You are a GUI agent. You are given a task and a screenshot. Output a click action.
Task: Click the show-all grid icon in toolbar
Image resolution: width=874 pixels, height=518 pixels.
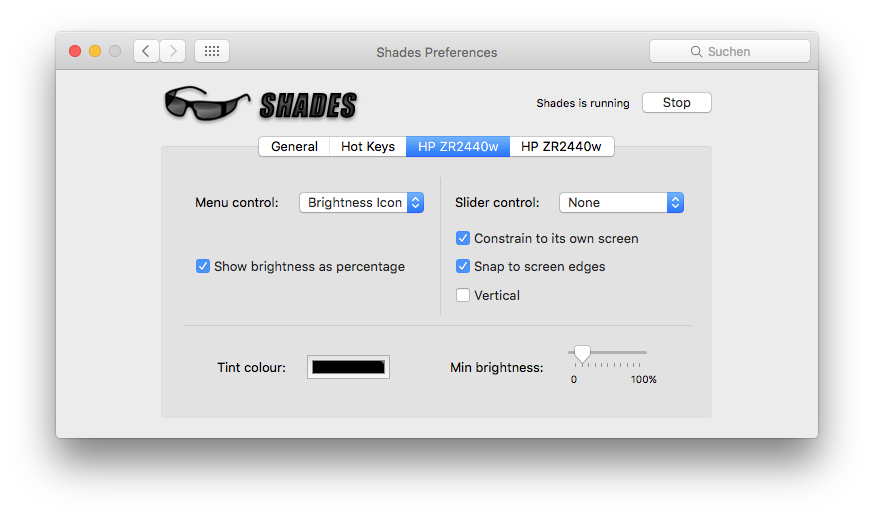211,51
